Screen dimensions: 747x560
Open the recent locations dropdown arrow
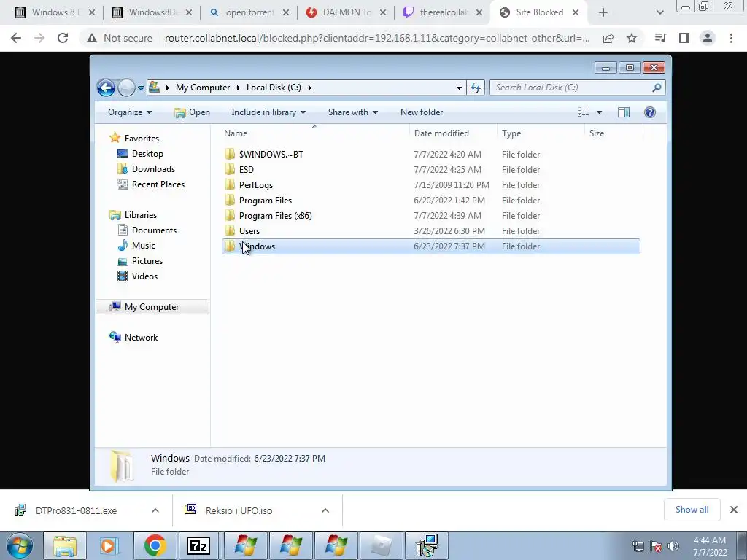(141, 88)
